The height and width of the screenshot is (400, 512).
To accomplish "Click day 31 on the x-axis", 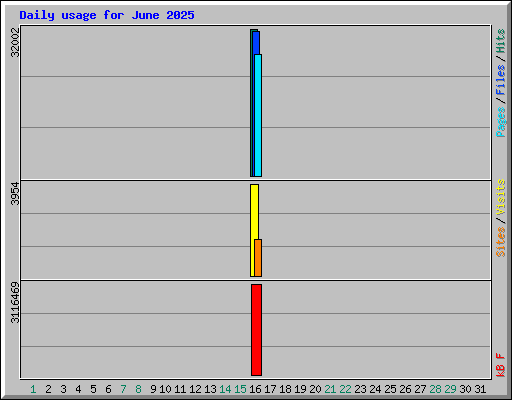I will [x=480, y=389].
